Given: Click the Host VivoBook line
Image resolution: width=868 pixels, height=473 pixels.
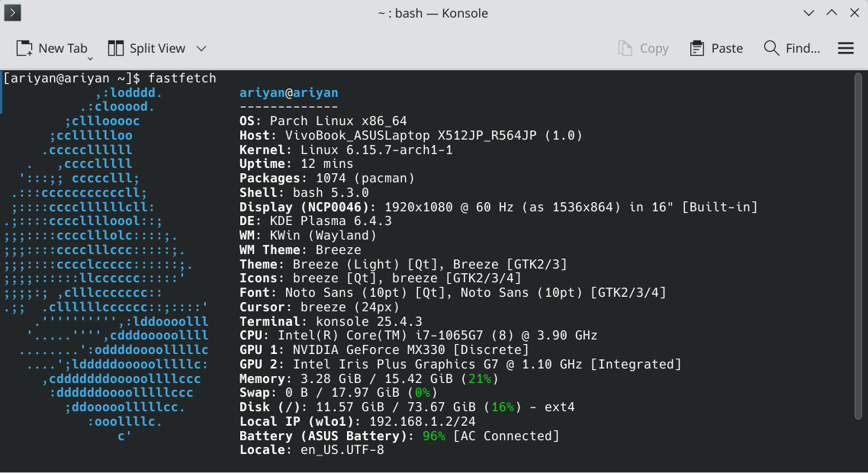Looking at the screenshot, I should click(x=411, y=135).
